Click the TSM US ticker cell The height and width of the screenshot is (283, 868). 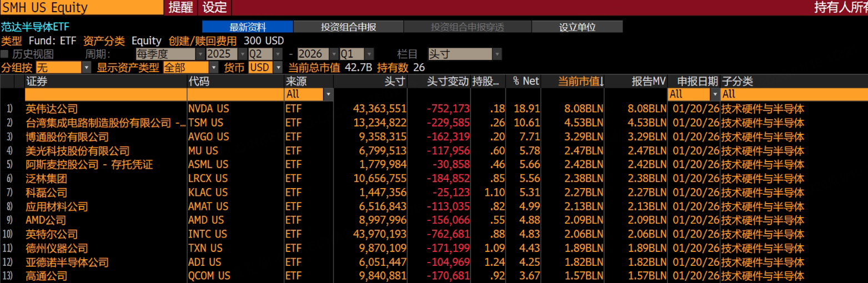tap(205, 123)
